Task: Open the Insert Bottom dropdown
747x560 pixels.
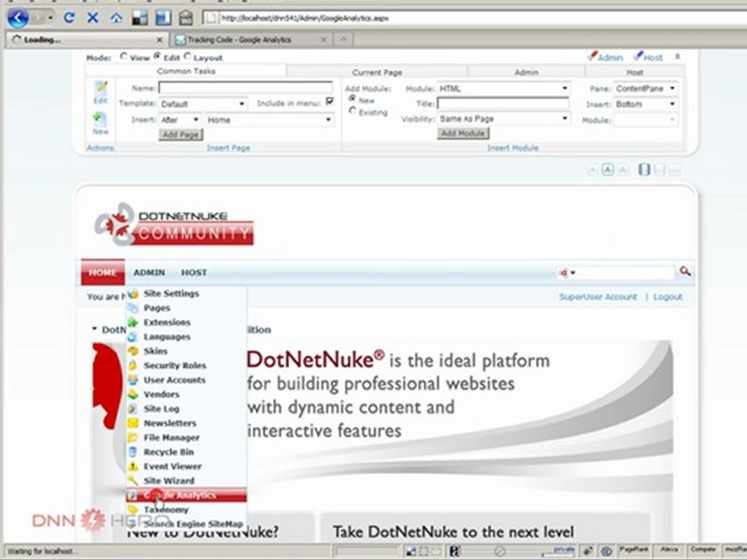Action: [646, 103]
